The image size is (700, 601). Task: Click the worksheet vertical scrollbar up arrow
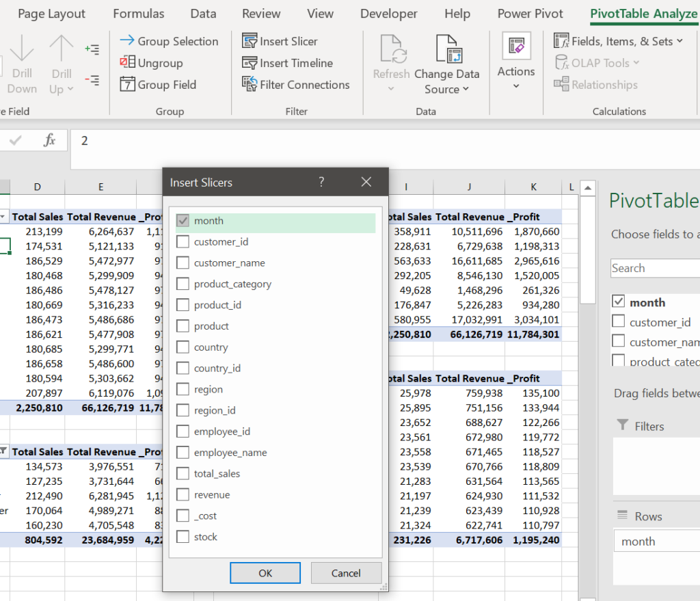[587, 187]
